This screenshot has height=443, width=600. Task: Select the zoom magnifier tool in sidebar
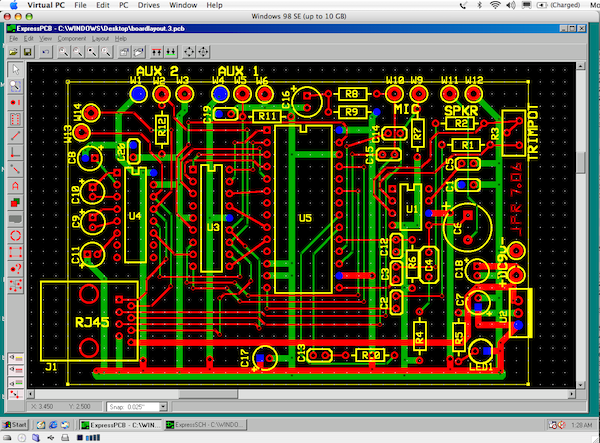click(x=15, y=86)
